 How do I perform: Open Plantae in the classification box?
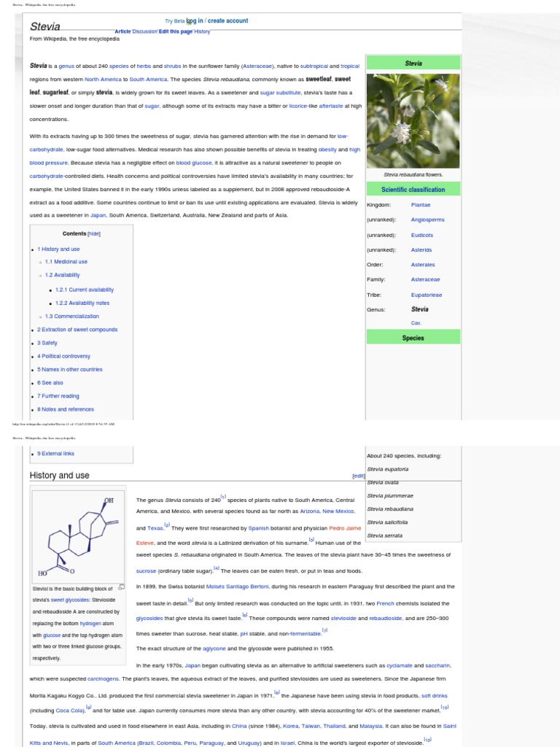pos(421,205)
